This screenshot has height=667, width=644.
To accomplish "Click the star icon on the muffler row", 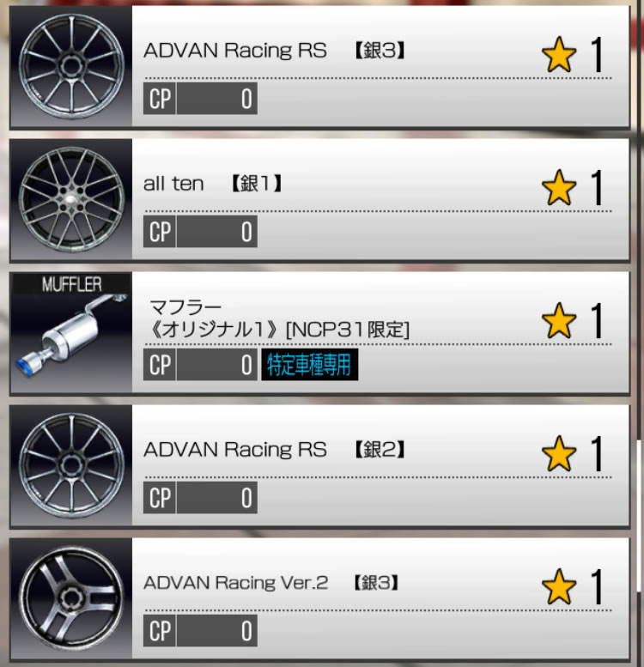I will tap(559, 321).
